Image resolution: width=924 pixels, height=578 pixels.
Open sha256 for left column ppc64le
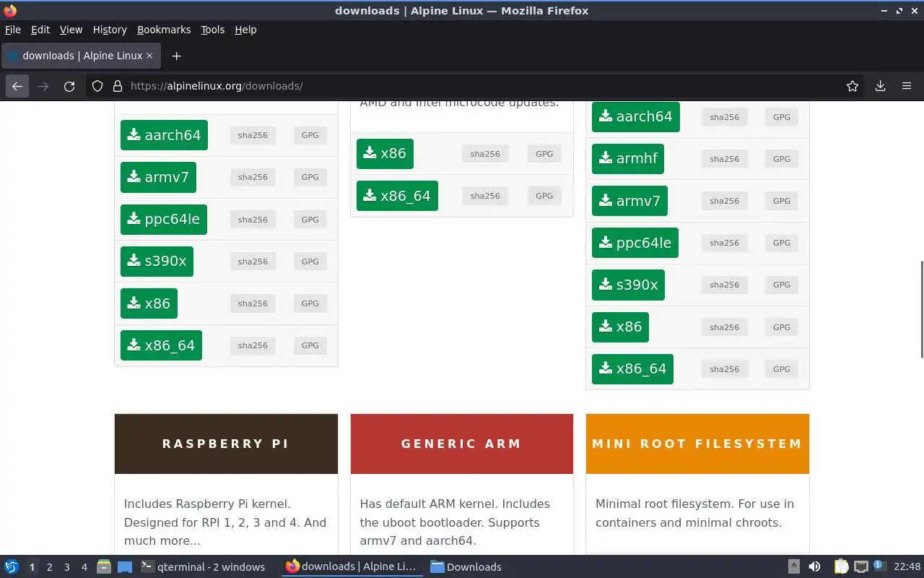tap(253, 220)
